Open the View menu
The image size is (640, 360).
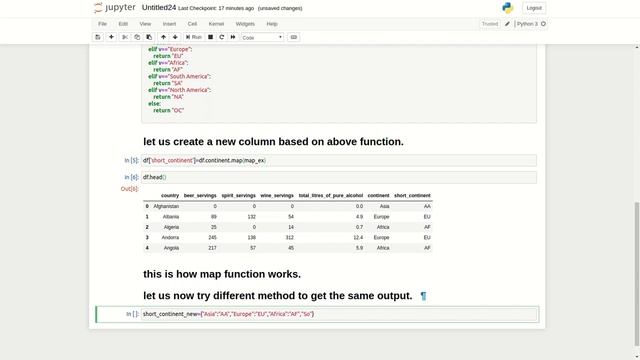coord(145,24)
